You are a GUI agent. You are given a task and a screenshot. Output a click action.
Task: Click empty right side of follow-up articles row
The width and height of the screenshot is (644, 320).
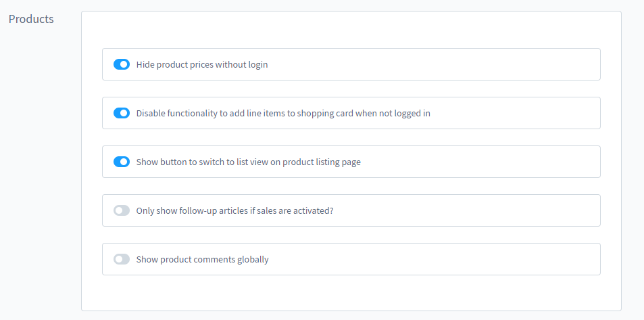507,210
